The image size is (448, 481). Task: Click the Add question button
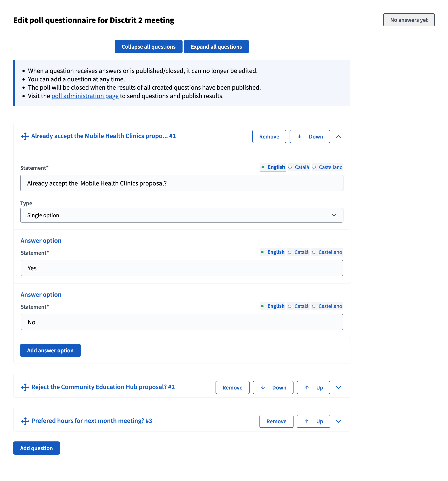pyautogui.click(x=36, y=448)
